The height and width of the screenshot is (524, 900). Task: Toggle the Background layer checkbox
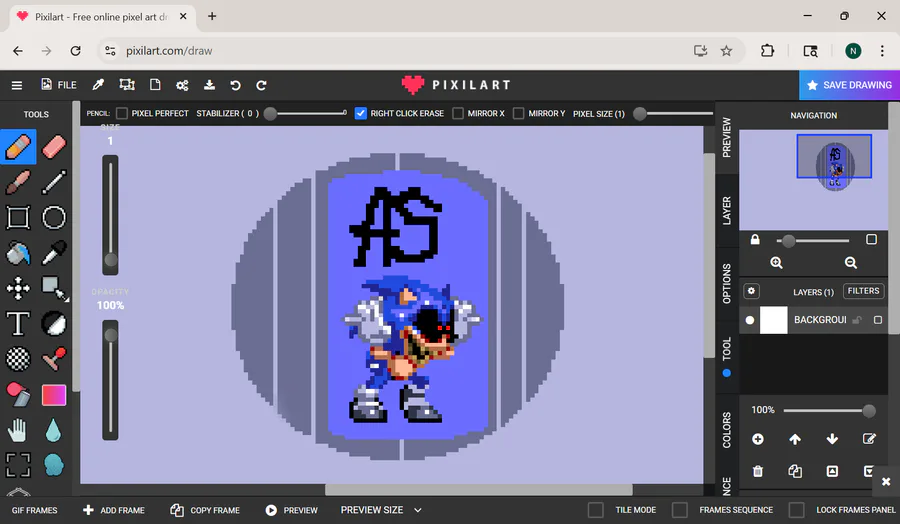click(x=878, y=320)
